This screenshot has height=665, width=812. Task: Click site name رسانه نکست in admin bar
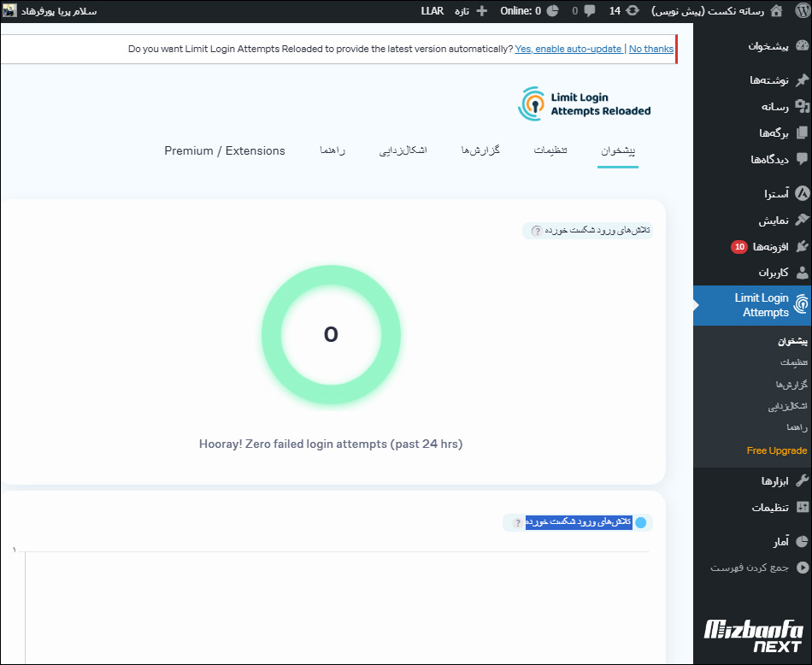(708, 11)
